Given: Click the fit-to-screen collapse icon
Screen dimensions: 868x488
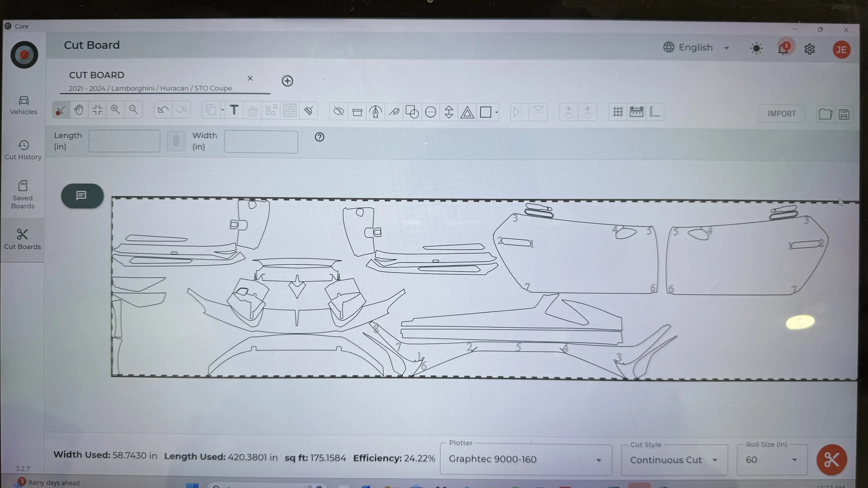Looking at the screenshot, I should [x=98, y=110].
